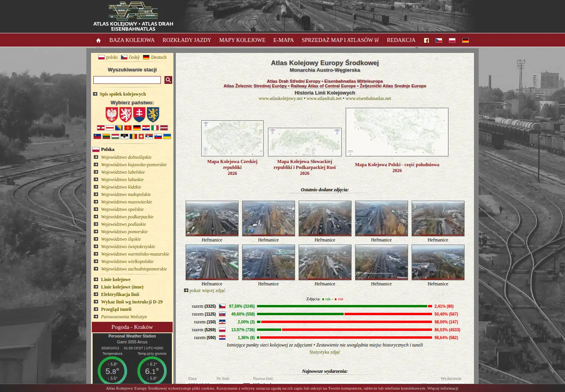Open SPRZEDAŻ MAP I ATLASÓW shop menu

[340, 40]
